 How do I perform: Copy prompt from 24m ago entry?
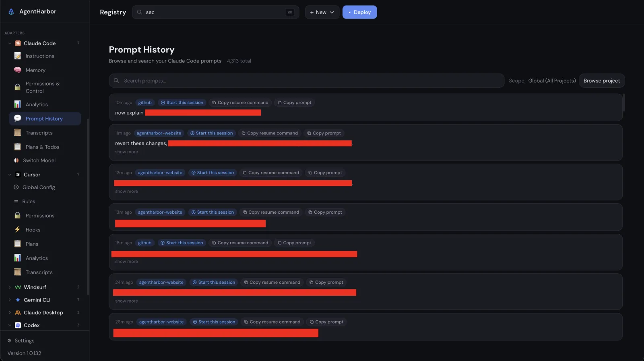[x=326, y=283]
